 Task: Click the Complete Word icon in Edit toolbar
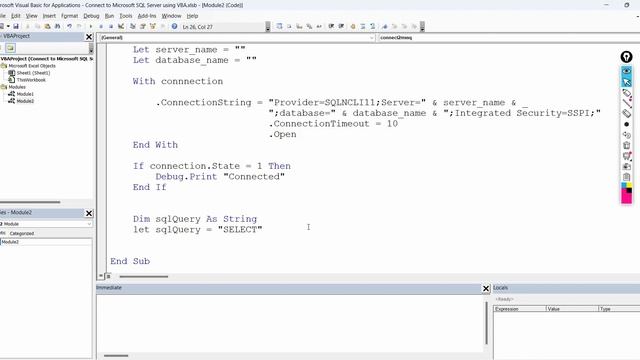[x=319, y=26]
